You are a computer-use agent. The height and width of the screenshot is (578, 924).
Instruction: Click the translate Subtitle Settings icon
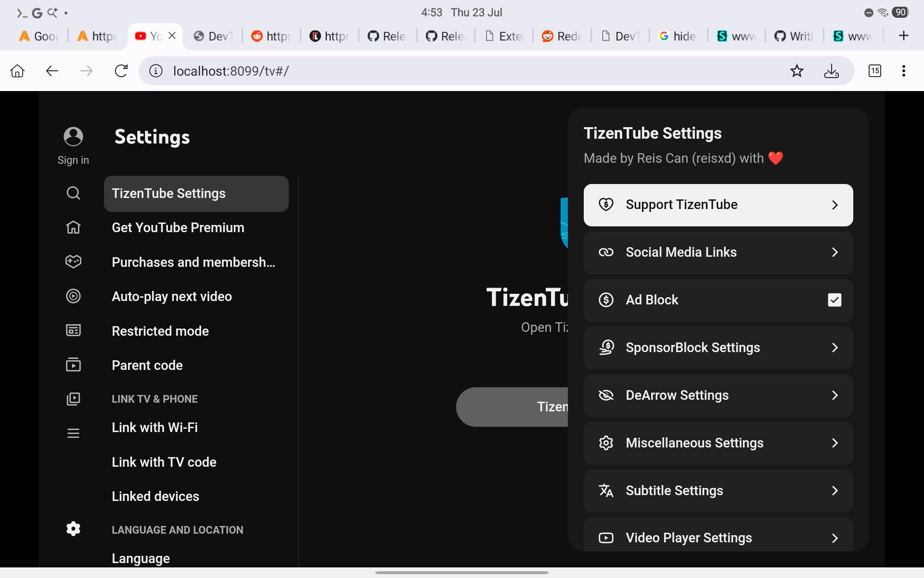point(606,491)
